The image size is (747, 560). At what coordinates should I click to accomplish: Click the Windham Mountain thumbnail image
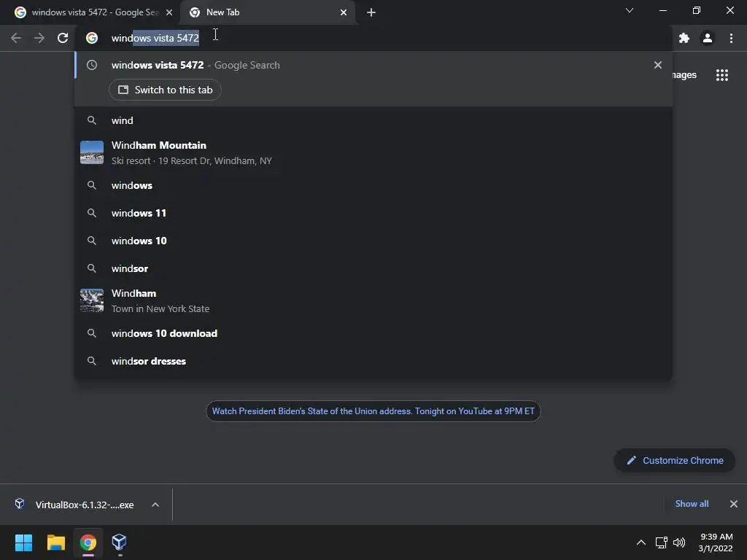tap(92, 152)
